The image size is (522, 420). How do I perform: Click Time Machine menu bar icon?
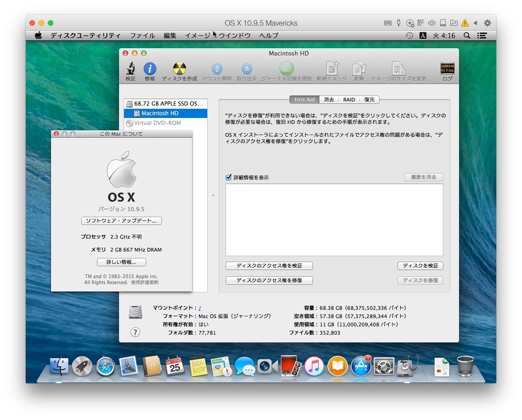pyautogui.click(x=409, y=36)
